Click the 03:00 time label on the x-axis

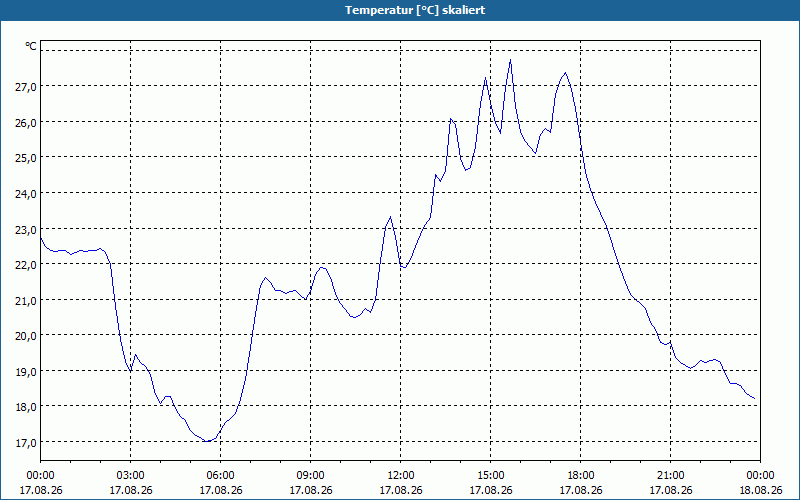point(131,476)
